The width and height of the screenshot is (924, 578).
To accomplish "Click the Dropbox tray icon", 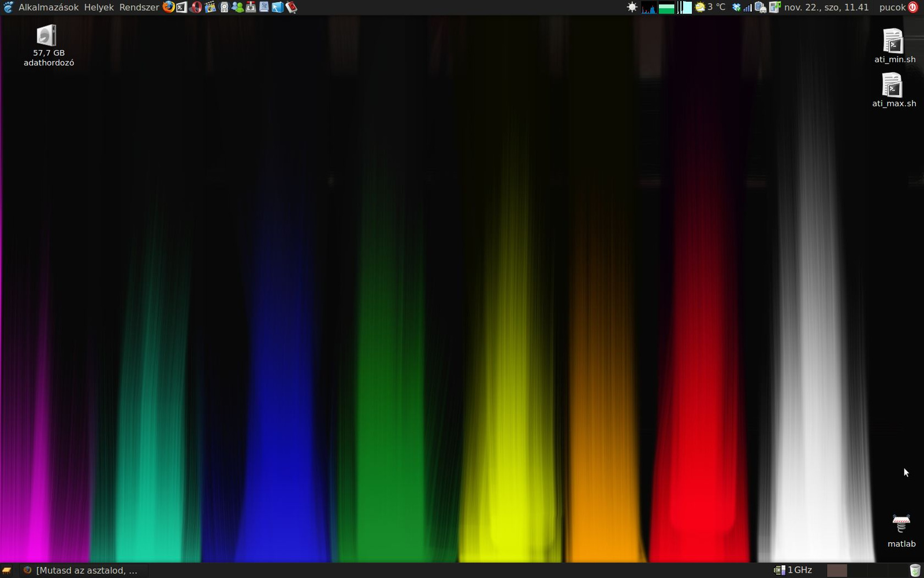I will 736,8.
